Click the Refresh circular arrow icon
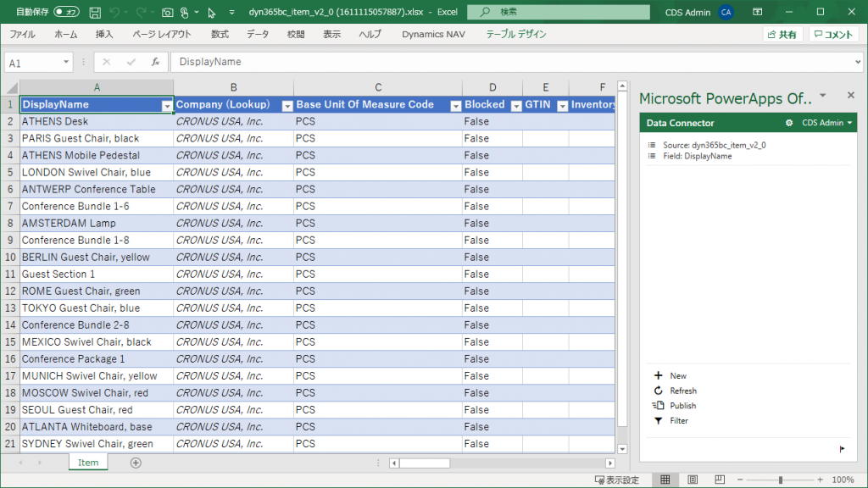Viewport: 868px width, 488px height. tap(658, 391)
